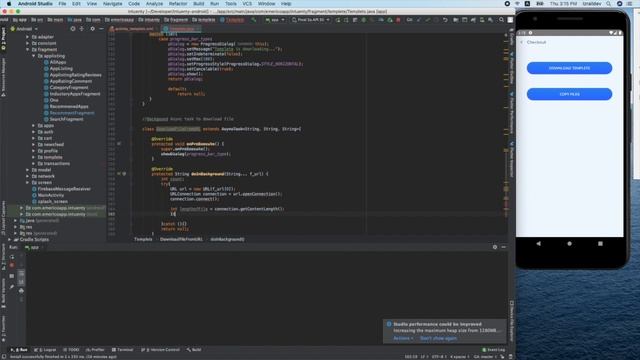The height and width of the screenshot is (360, 640).
Task: Click DownloadFileFromURL in the breadcrumb bar
Action: (181, 240)
